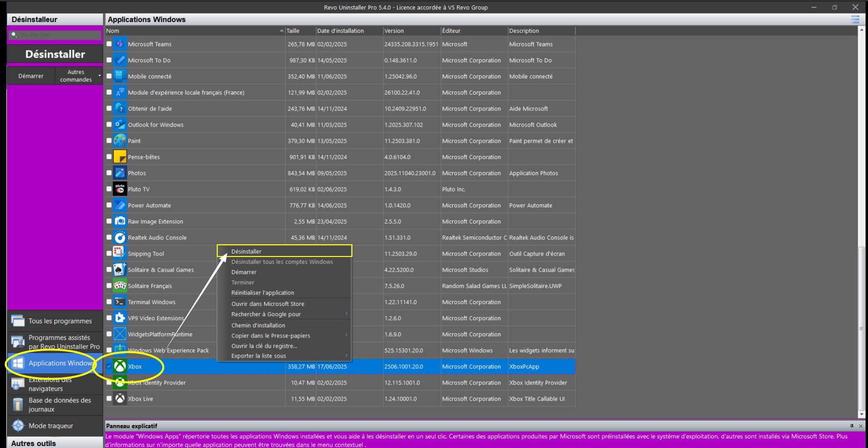Select Ouvrir la clé du registre

[x=284, y=346]
